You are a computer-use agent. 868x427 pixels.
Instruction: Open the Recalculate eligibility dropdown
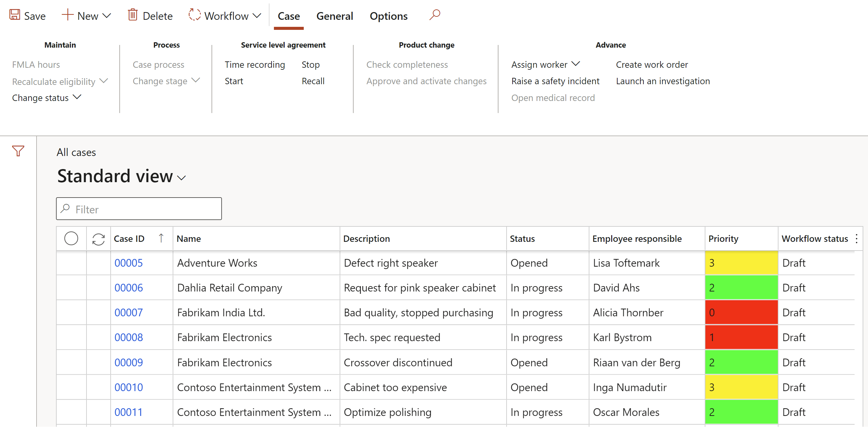60,81
